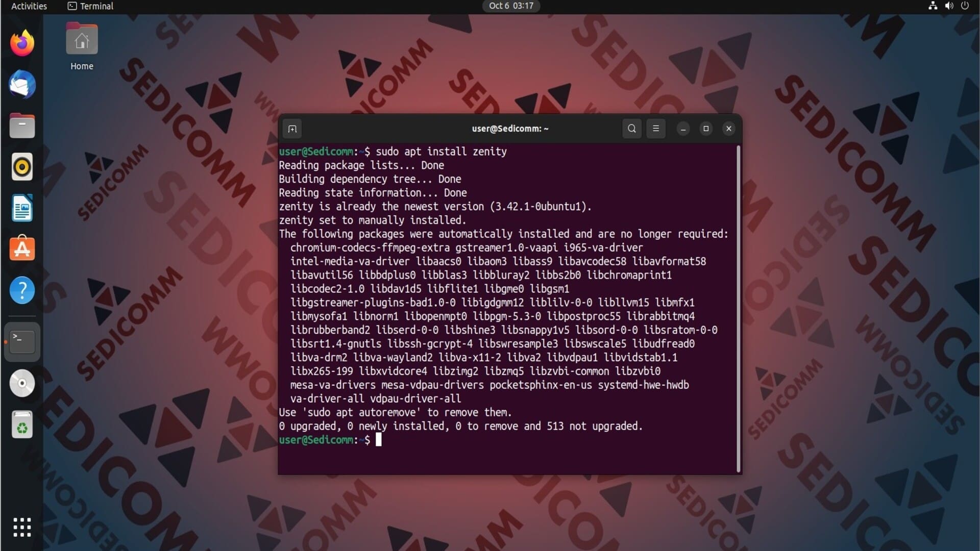Open the clock calendar at top
Viewport: 980px width, 551px height.
510,6
